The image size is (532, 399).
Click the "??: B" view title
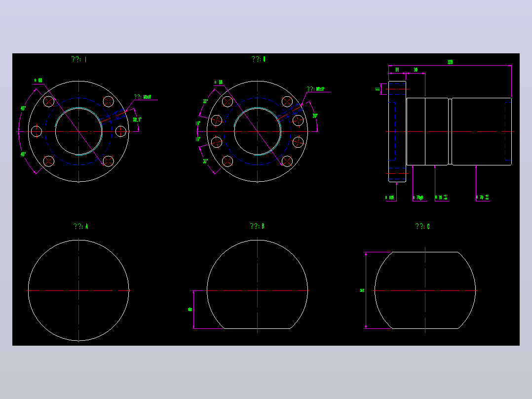click(x=257, y=226)
